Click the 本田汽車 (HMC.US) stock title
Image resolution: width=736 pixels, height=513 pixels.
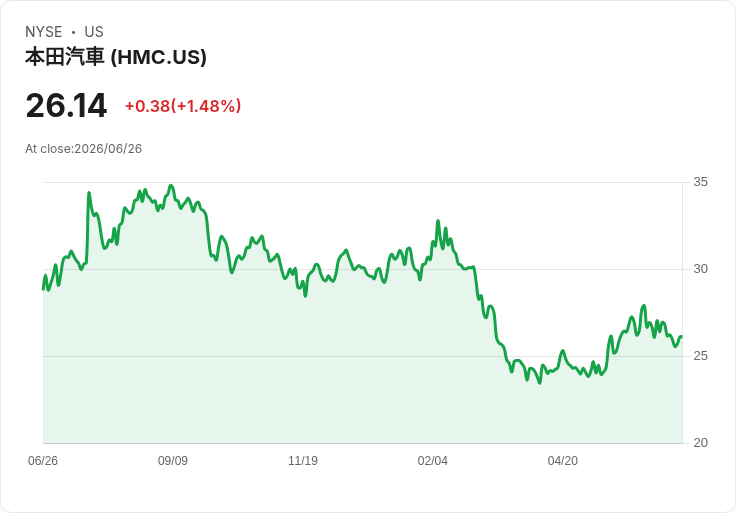click(x=115, y=57)
